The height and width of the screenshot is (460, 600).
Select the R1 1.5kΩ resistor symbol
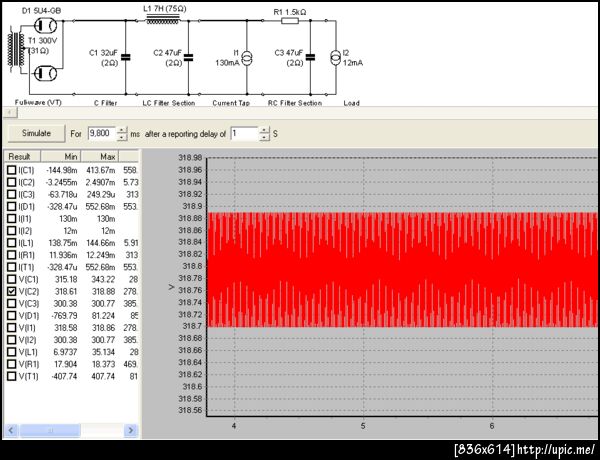click(290, 21)
